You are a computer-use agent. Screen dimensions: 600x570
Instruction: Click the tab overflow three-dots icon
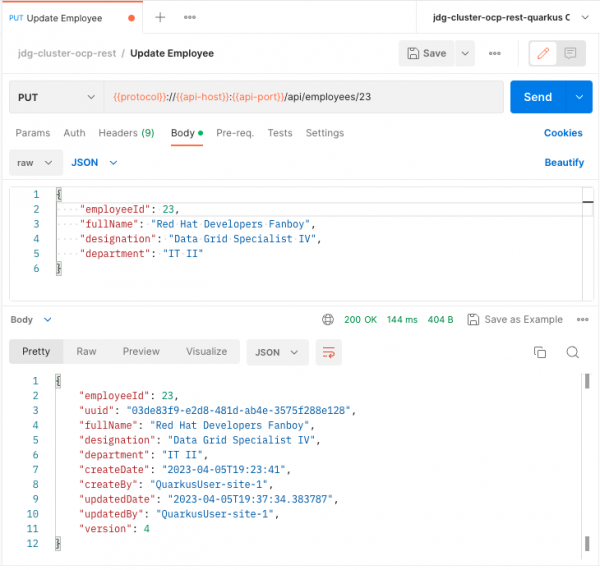[x=190, y=18]
